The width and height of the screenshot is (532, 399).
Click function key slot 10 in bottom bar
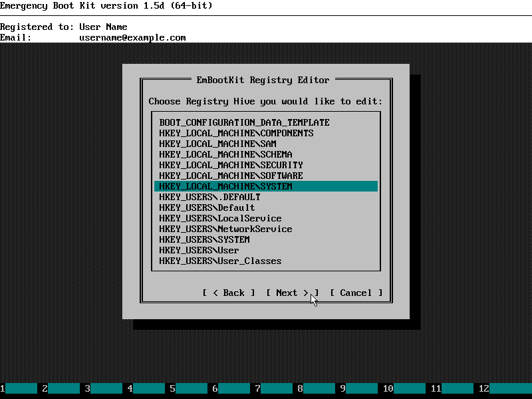(x=404, y=388)
